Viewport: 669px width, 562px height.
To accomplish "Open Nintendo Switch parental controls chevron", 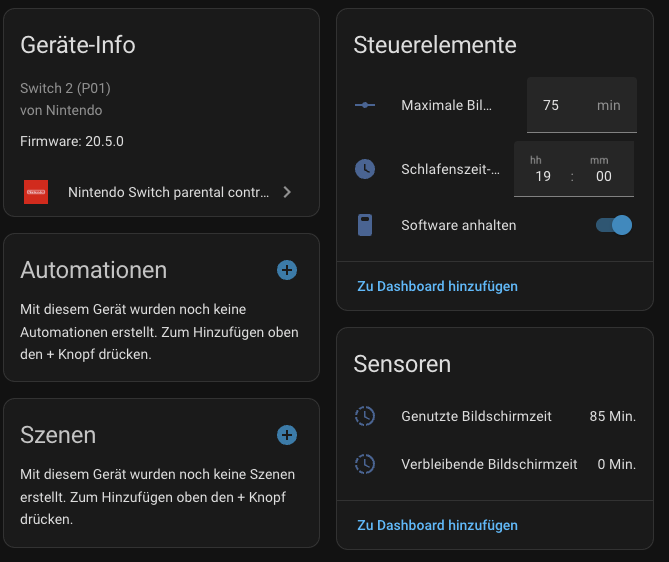I will 287,192.
